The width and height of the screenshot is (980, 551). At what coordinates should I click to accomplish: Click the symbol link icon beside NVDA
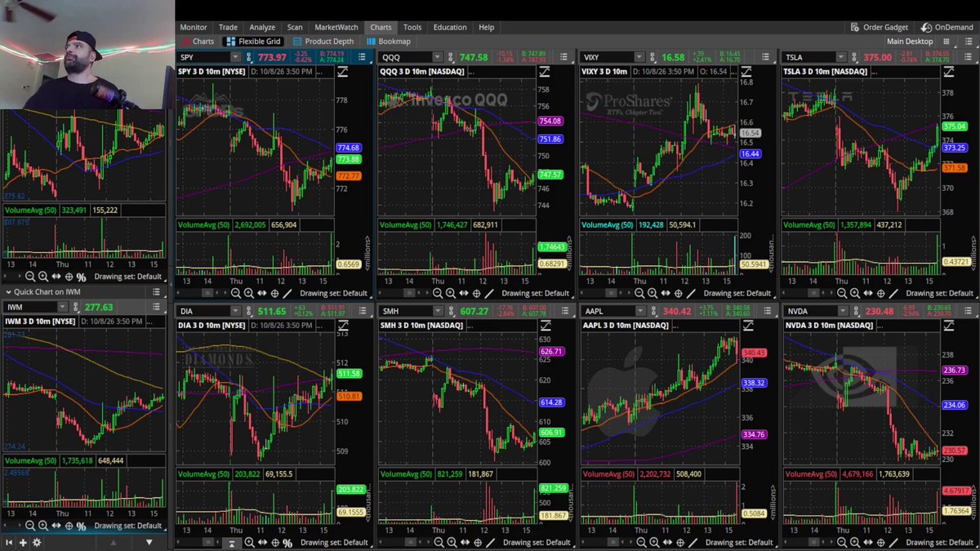tap(857, 311)
